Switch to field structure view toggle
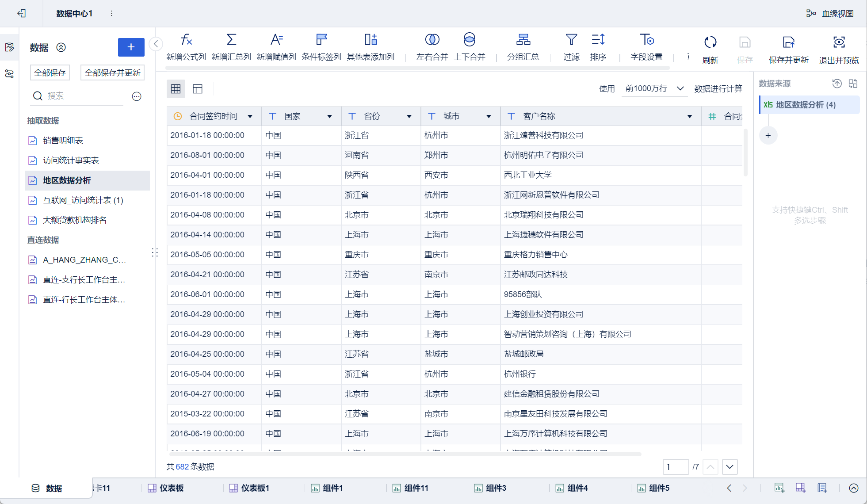The width and height of the screenshot is (867, 504). [x=198, y=89]
